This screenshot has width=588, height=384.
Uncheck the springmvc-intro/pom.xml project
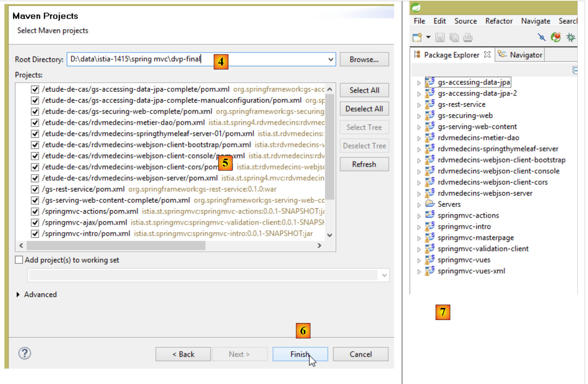click(35, 234)
